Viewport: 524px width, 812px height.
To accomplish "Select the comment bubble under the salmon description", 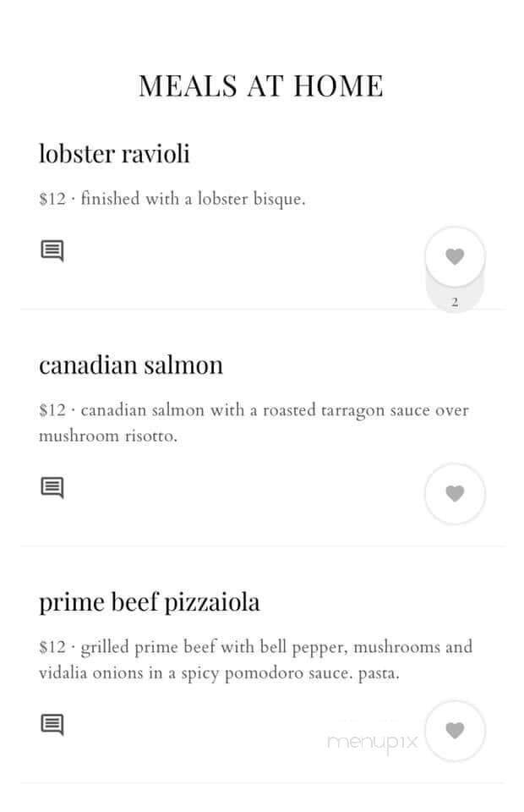I will 52,487.
